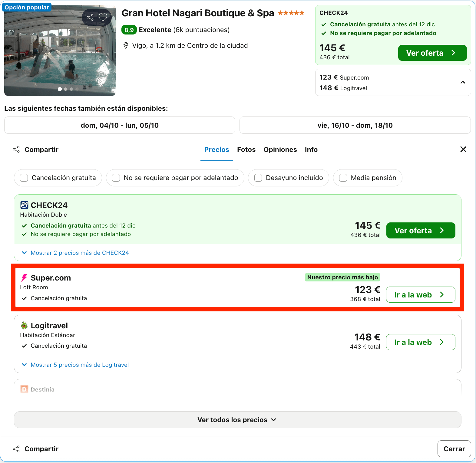Toggle the Media pensión checkbox
This screenshot has width=476, height=463.
click(343, 178)
